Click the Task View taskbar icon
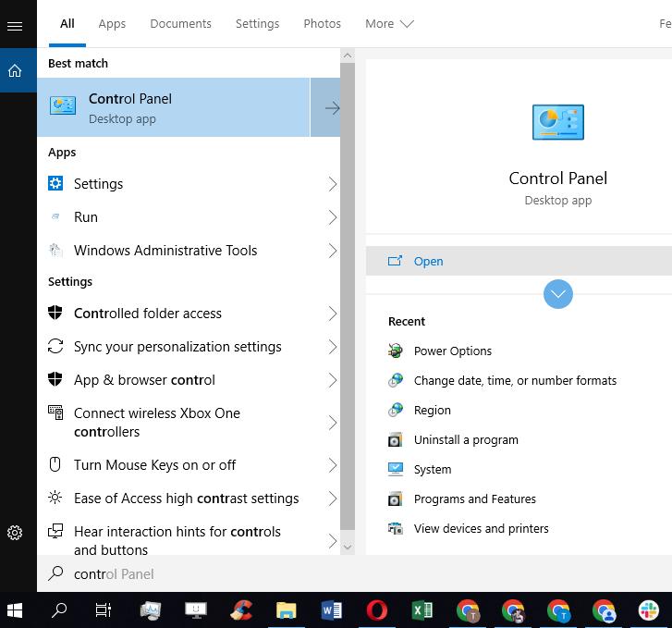The image size is (672, 628). tap(104, 610)
